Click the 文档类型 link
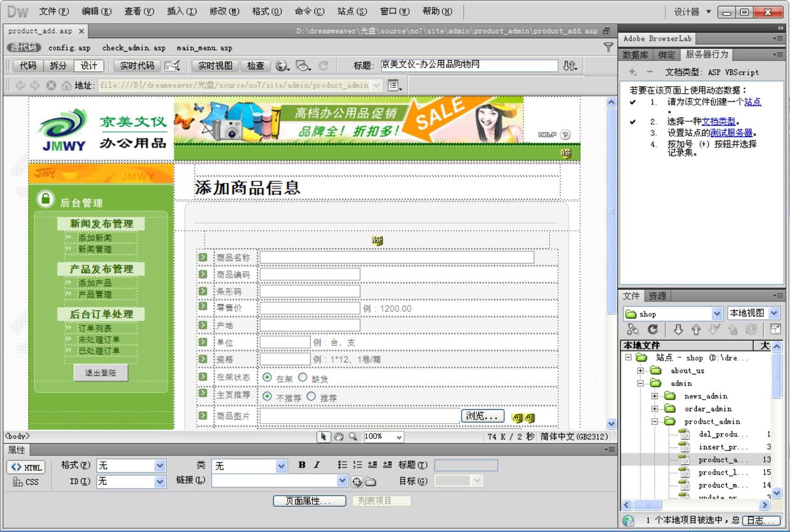The image size is (790, 532). click(x=718, y=121)
